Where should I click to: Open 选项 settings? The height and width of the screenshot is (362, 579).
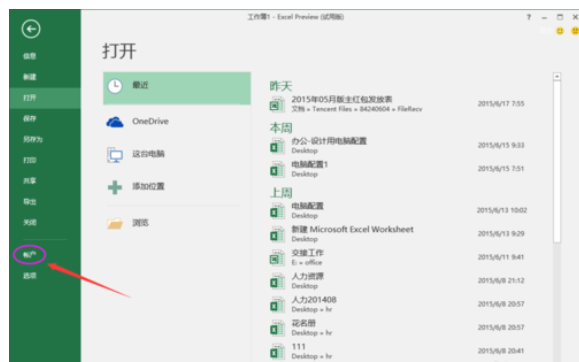30,276
